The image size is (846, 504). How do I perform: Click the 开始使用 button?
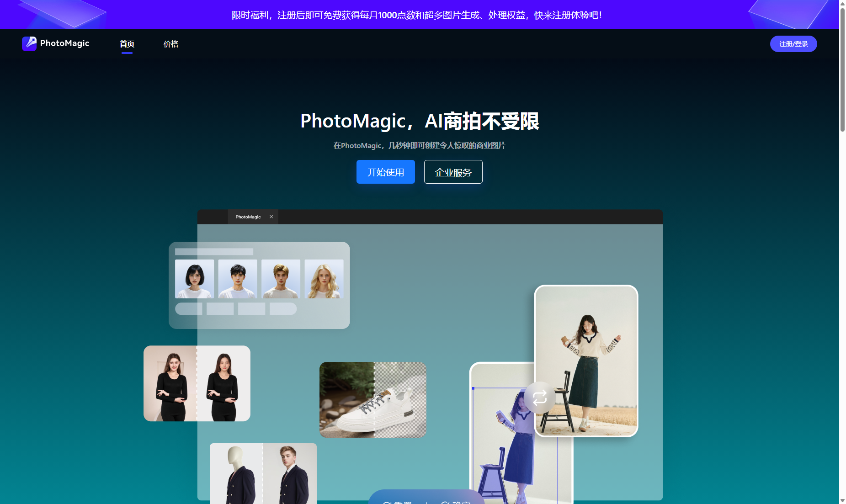(386, 172)
